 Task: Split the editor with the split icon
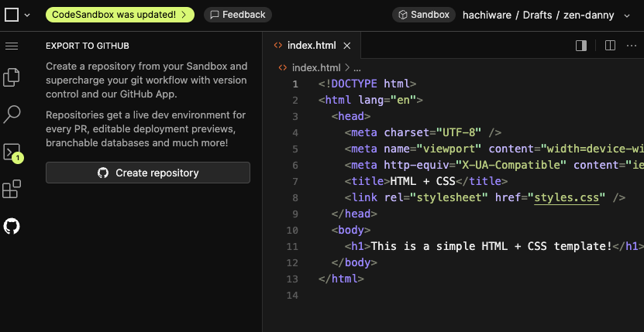(610, 46)
